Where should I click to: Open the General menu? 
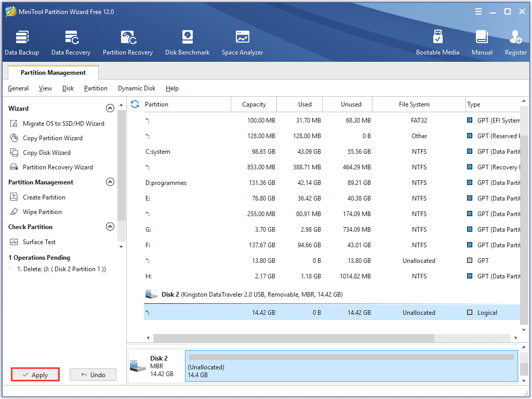[x=18, y=88]
